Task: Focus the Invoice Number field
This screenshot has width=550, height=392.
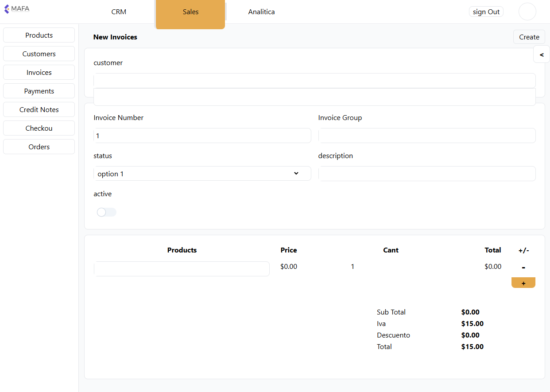Action: point(202,136)
